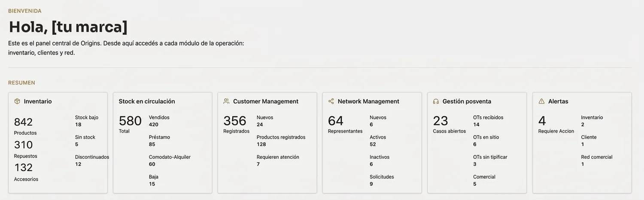644x200 pixels.
Task: Click the 128 Productos registrados value
Action: (261, 144)
